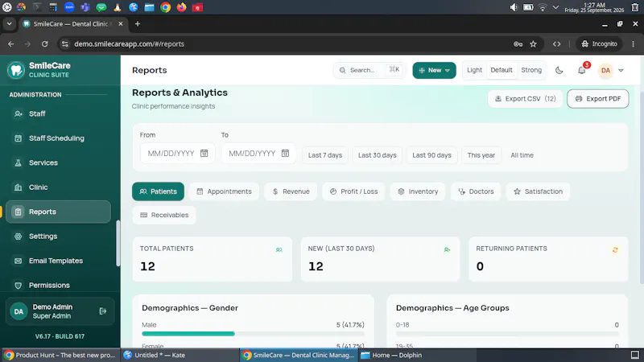Select the Strong contrast option
The height and width of the screenshot is (362, 644).
click(531, 70)
